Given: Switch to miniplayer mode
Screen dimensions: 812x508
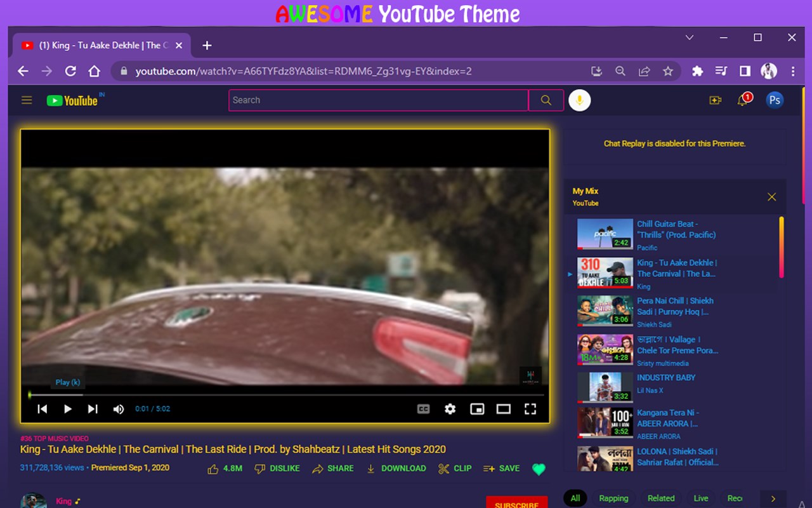Looking at the screenshot, I should click(477, 409).
